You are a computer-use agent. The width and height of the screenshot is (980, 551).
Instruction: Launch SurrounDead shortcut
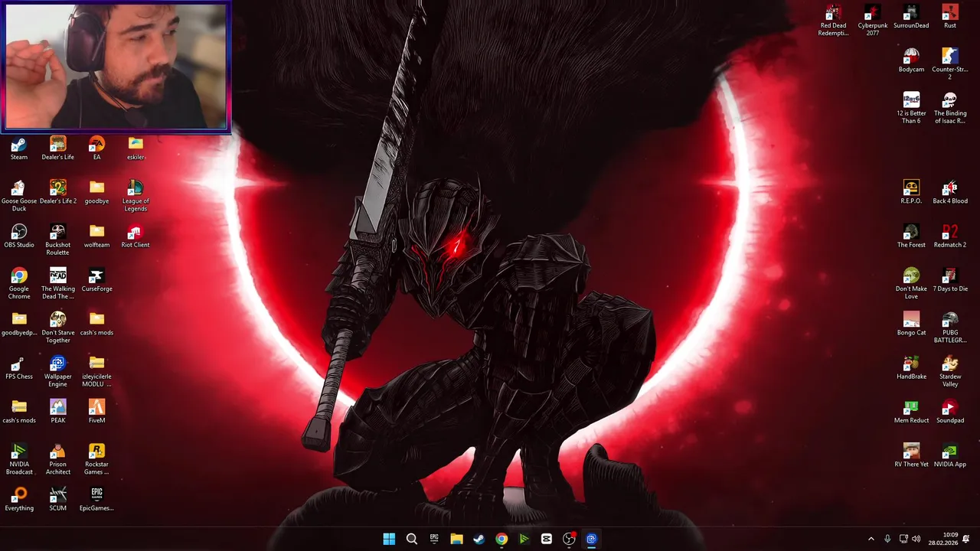pos(911,17)
